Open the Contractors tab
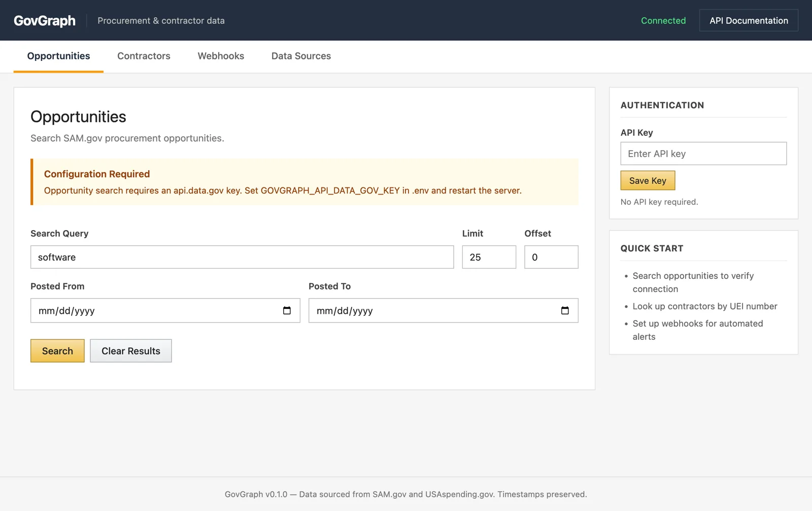 [144, 56]
